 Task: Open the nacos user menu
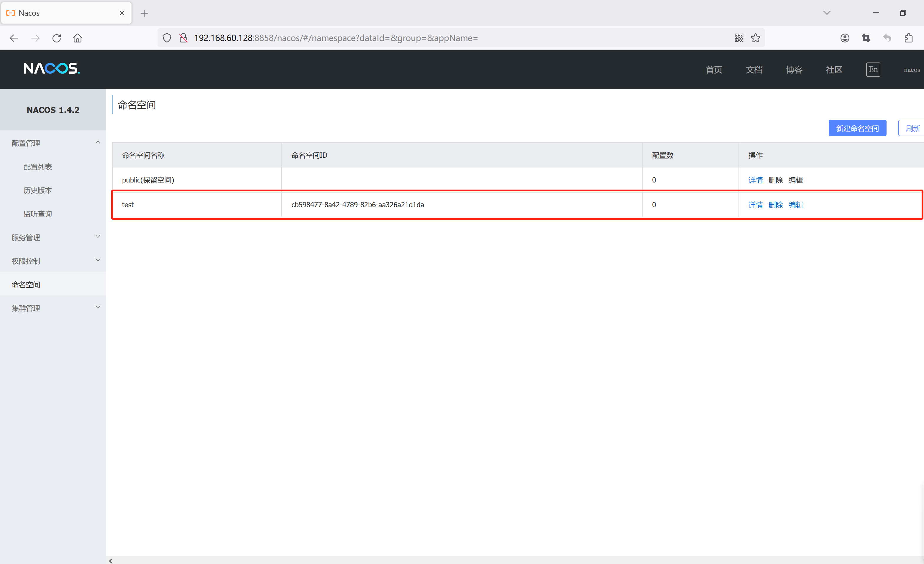912,70
